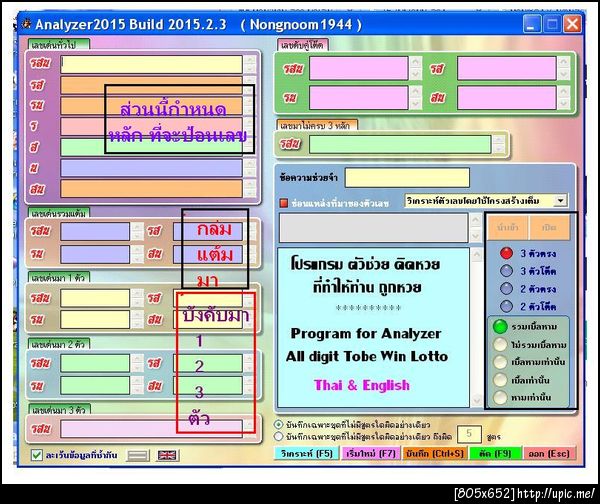
Task: Click รสน field in เลขเด่นมา 2 ตัว group
Action: click(95, 363)
